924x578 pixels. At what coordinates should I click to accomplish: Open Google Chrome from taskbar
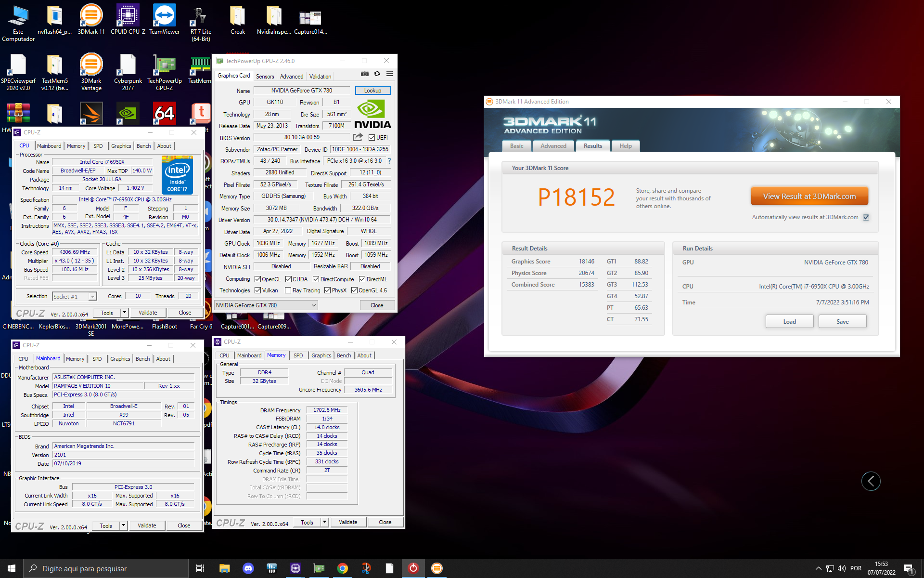click(x=343, y=568)
